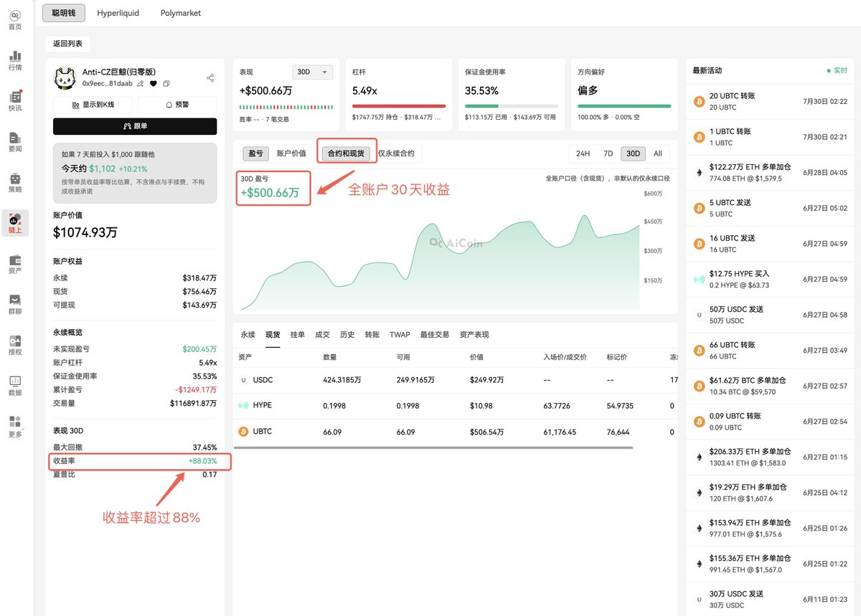Click the 30万 USDC 发送 activity row
Screen dimensions: 861x616
[770, 599]
